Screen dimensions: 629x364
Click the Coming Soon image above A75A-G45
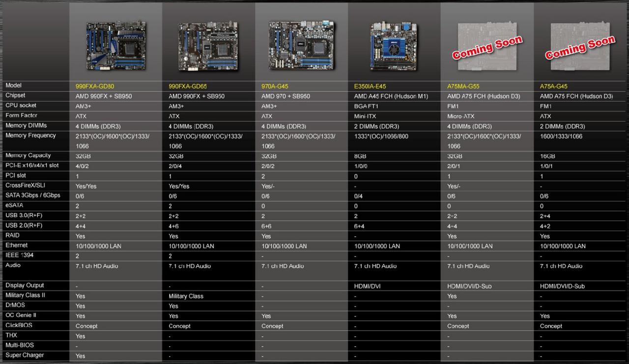coord(580,46)
